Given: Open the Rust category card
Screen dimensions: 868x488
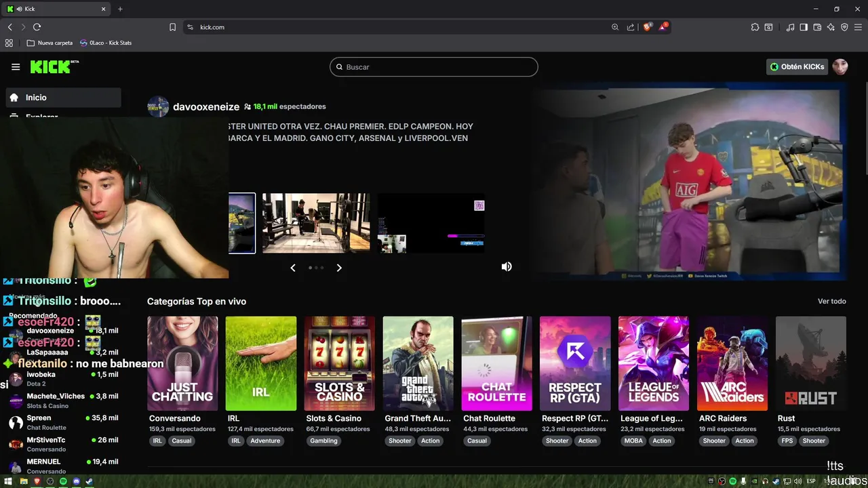Looking at the screenshot, I should point(811,363).
